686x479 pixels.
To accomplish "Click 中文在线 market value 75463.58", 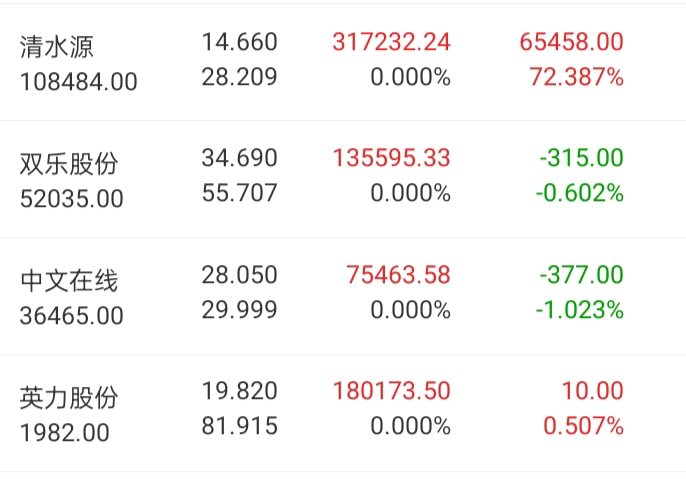I will pyautogui.click(x=397, y=275).
